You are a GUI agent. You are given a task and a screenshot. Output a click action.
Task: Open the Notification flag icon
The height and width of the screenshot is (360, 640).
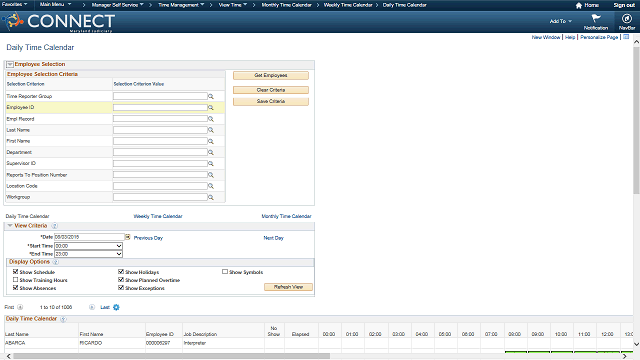tap(596, 18)
